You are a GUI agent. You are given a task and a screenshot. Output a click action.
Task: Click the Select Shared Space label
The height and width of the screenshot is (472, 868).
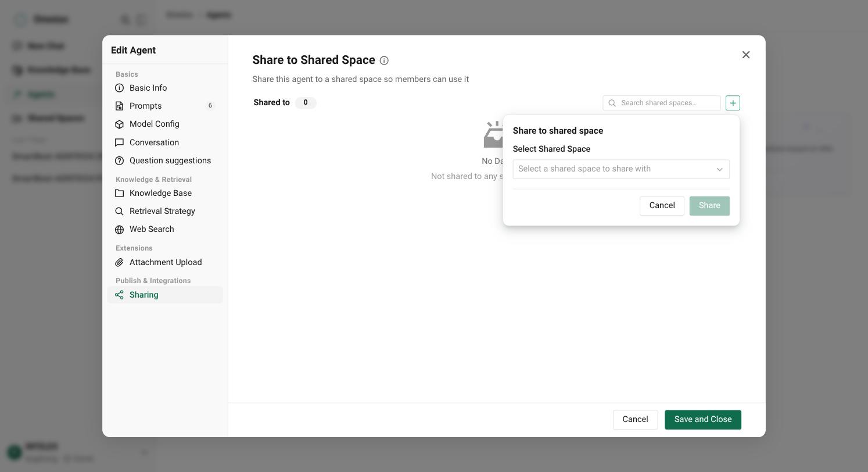pos(551,149)
